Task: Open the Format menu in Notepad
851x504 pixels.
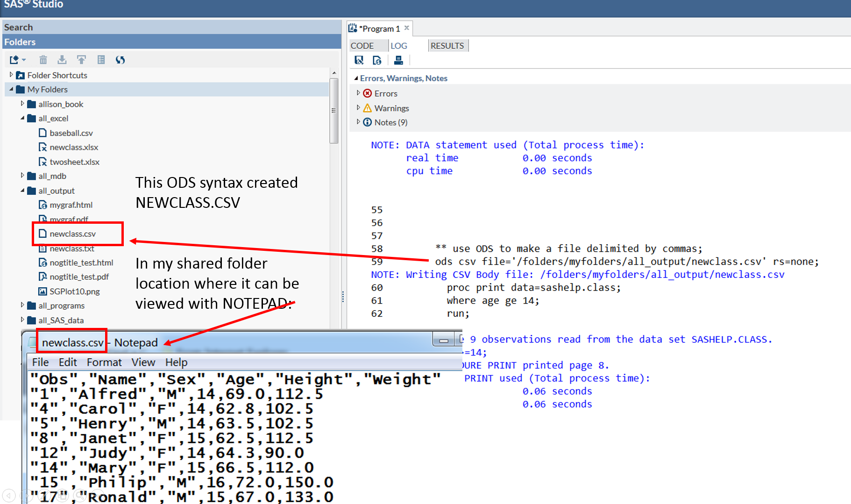Action: tap(104, 362)
